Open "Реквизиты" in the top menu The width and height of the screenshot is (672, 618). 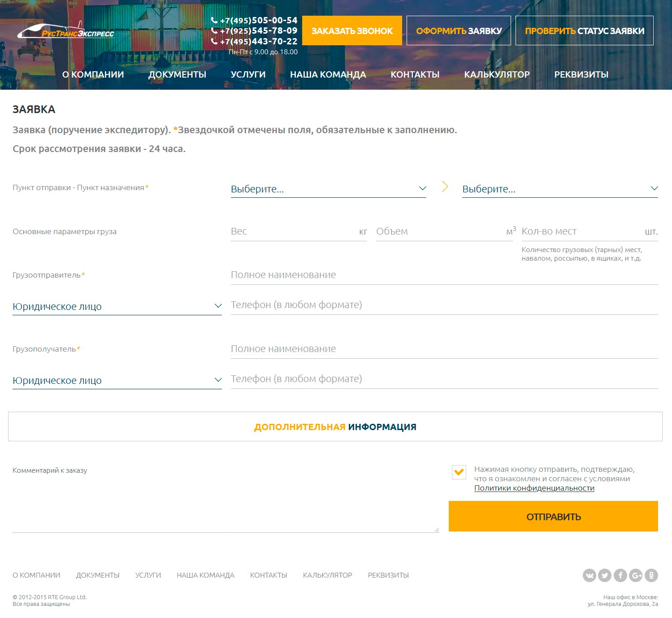click(x=581, y=74)
